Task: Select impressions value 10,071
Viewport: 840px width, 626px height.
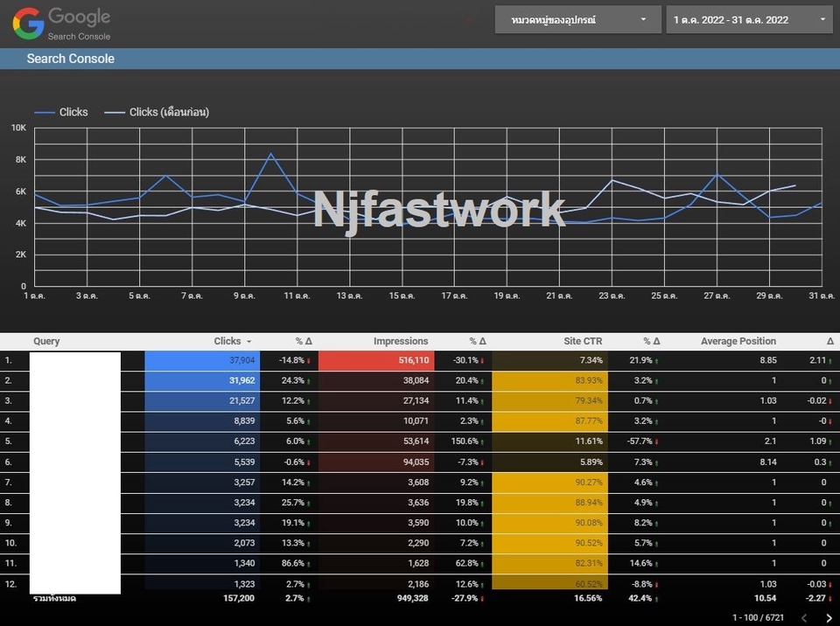Action: tap(416, 421)
